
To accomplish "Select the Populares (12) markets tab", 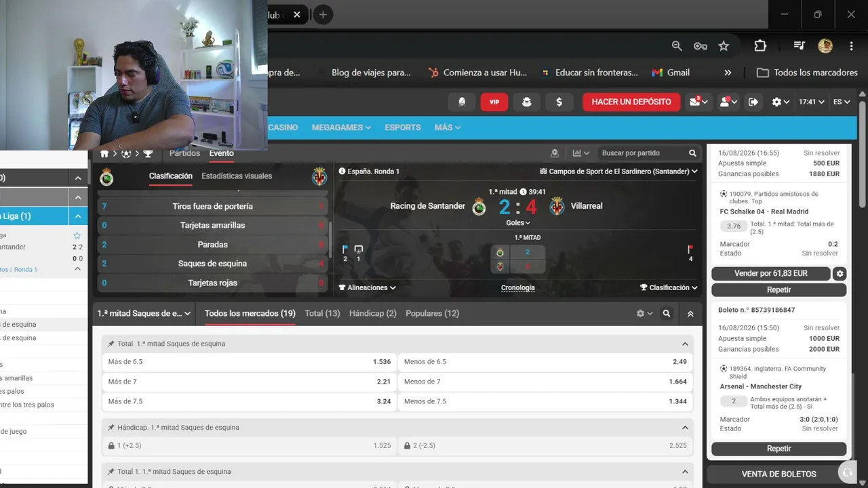I will click(x=433, y=314).
